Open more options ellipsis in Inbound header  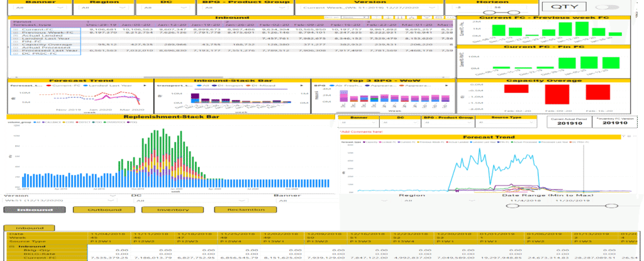pos(449,17)
